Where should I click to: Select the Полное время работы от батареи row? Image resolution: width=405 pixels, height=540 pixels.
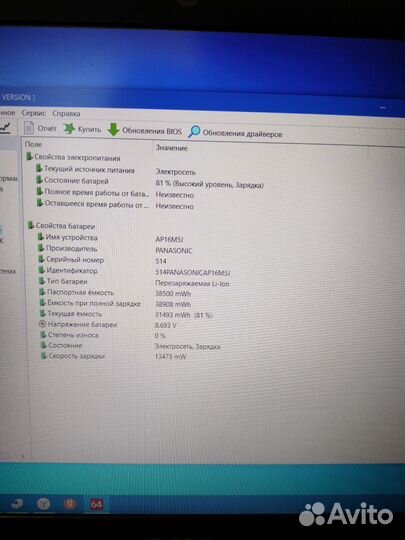coord(93,193)
